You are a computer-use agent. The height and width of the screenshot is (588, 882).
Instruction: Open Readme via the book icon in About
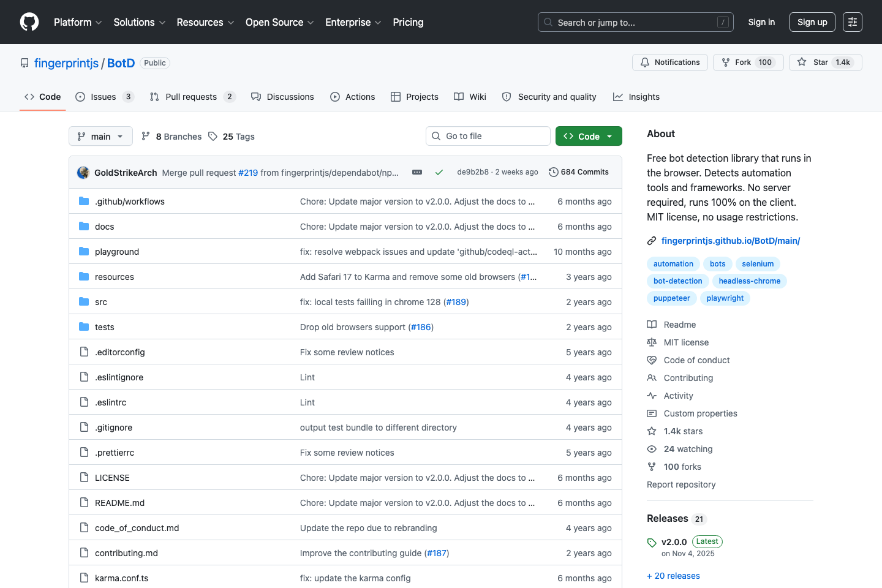tap(652, 324)
